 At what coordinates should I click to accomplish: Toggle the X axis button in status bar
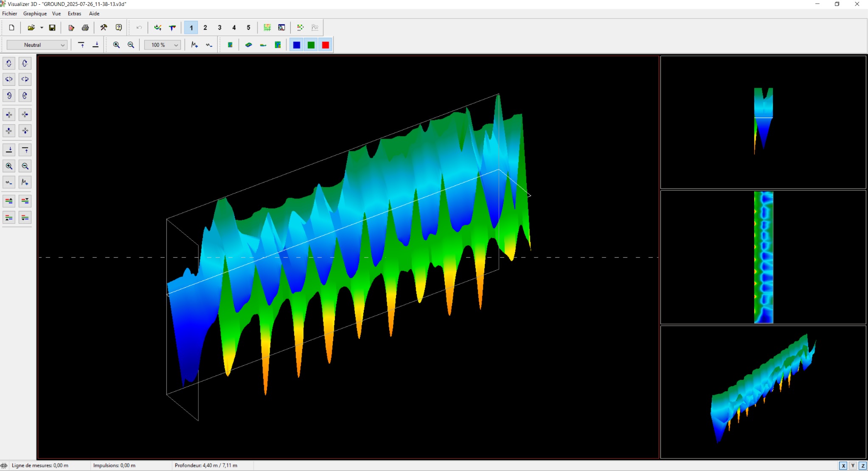pos(843,465)
